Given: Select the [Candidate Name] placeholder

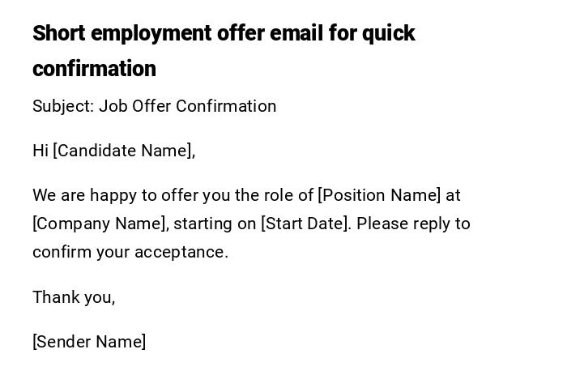Looking at the screenshot, I should pos(124,151).
